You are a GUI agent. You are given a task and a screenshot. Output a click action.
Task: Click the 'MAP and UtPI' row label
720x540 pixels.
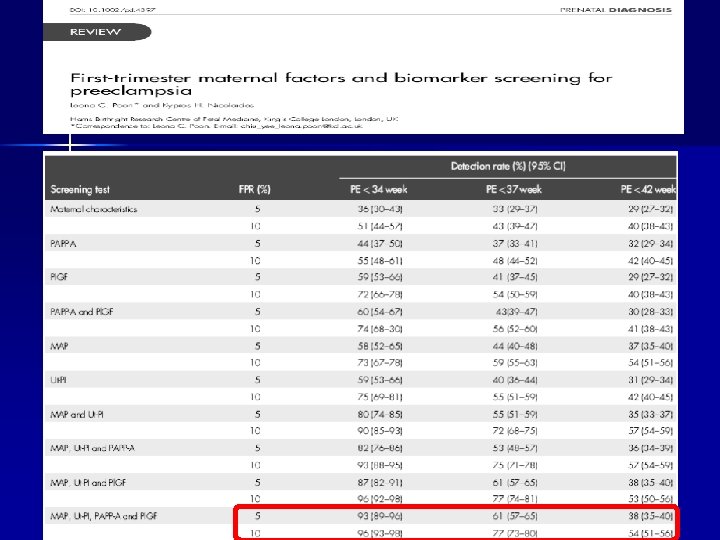(77, 415)
